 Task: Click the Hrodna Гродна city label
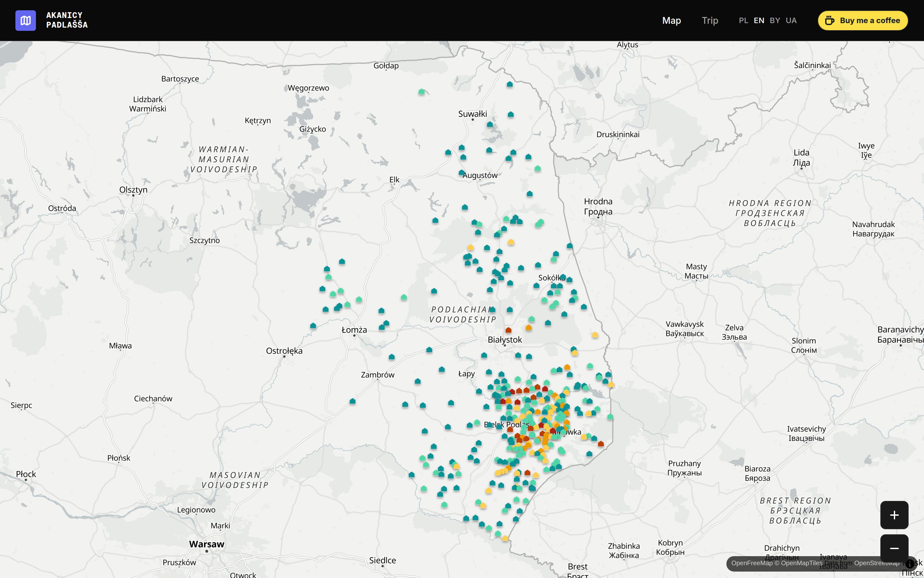click(x=598, y=206)
